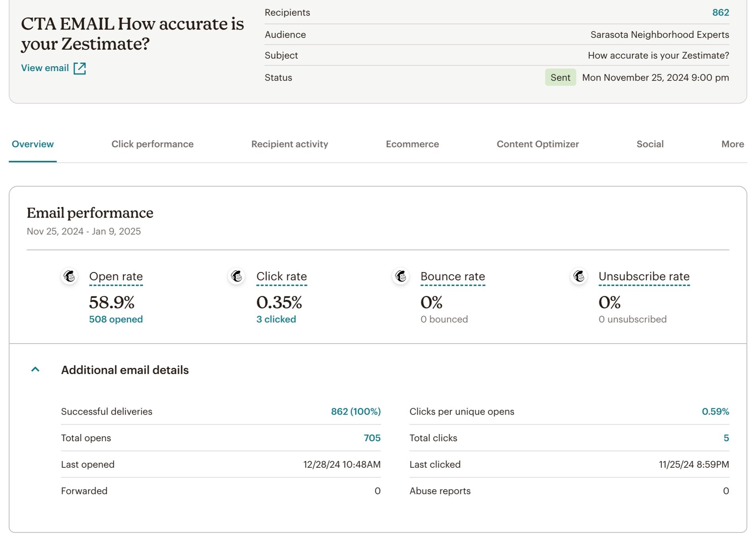Click the Mailchimp icon beside Open rate
This screenshot has width=756, height=542.
(x=70, y=276)
